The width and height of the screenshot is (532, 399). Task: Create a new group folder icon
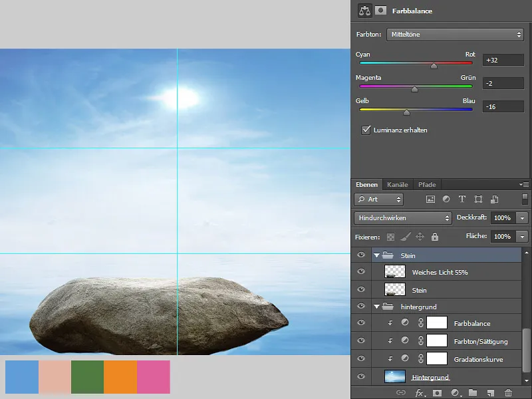click(x=473, y=393)
